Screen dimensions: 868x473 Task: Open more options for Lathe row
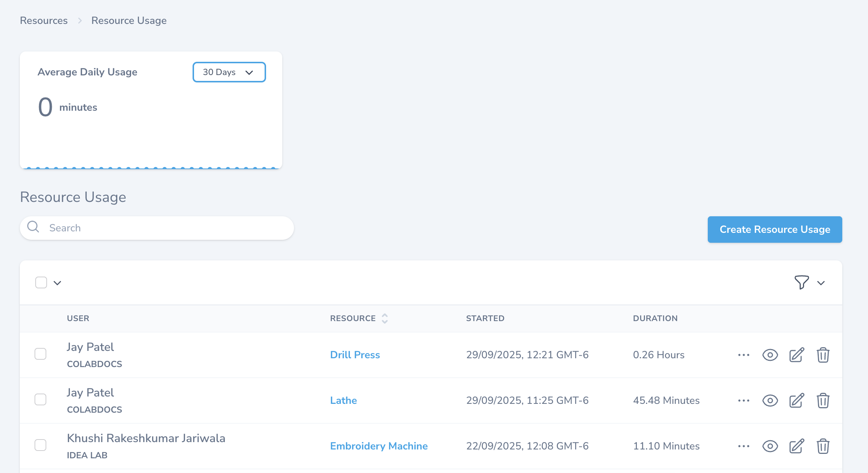click(x=743, y=401)
